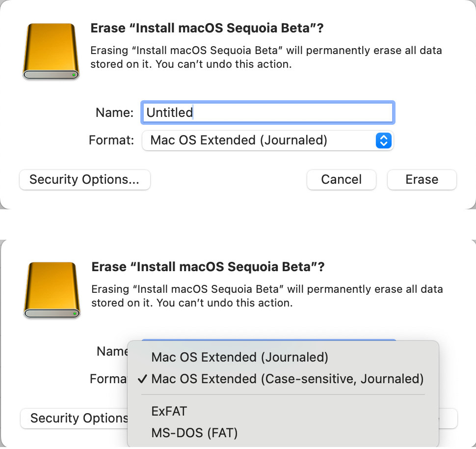
Task: Click the dialog title above the open format menu
Action: [208, 267]
